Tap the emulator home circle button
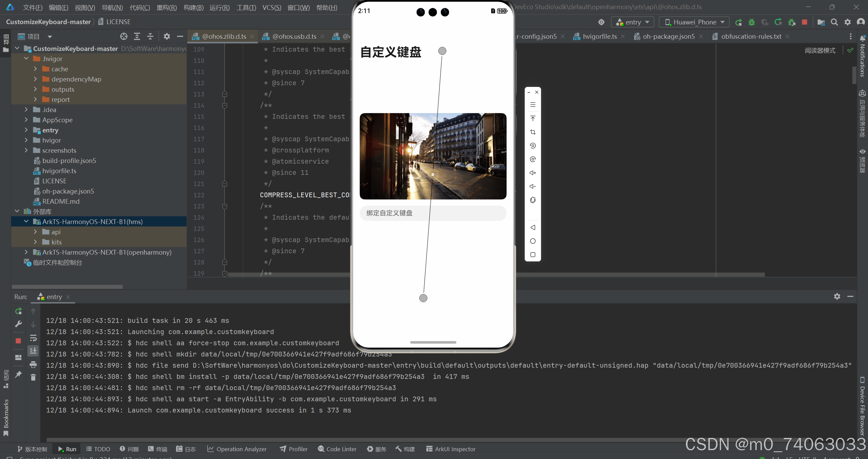The height and width of the screenshot is (459, 868). coord(533,241)
